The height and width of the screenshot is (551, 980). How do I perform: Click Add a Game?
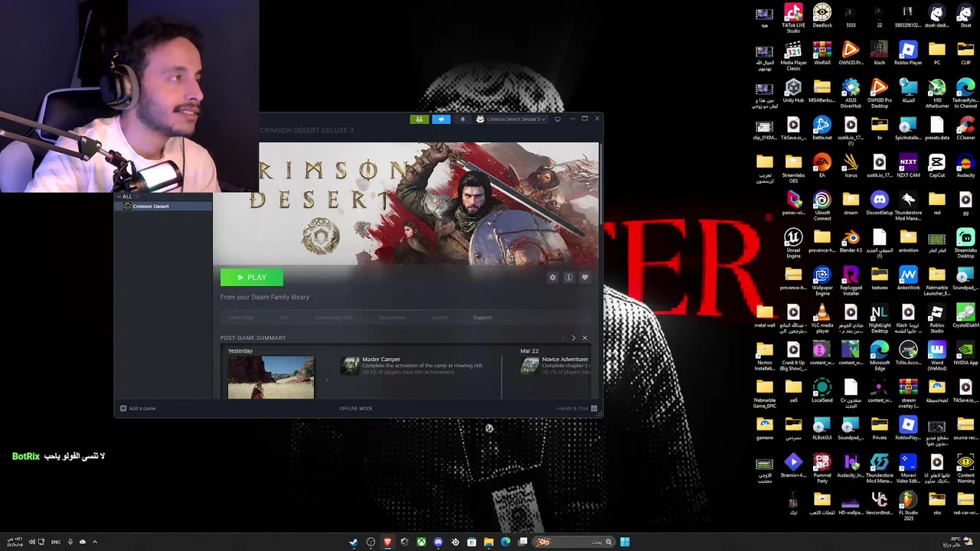coord(139,408)
